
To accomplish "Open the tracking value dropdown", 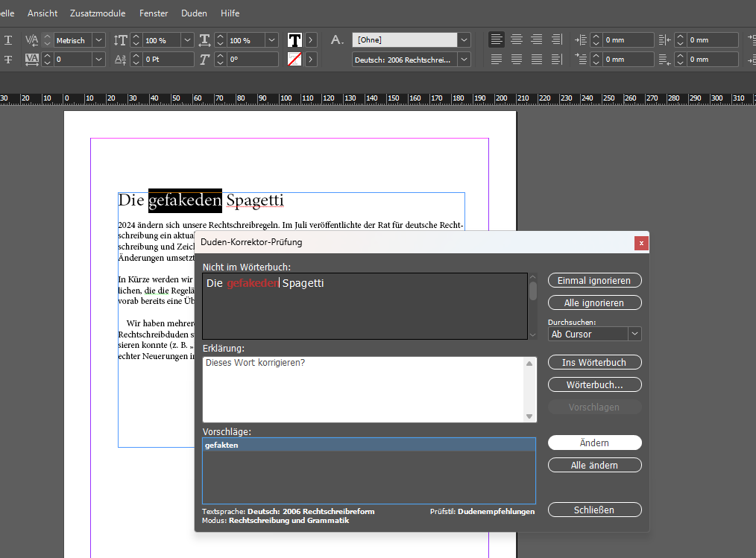I will point(99,60).
